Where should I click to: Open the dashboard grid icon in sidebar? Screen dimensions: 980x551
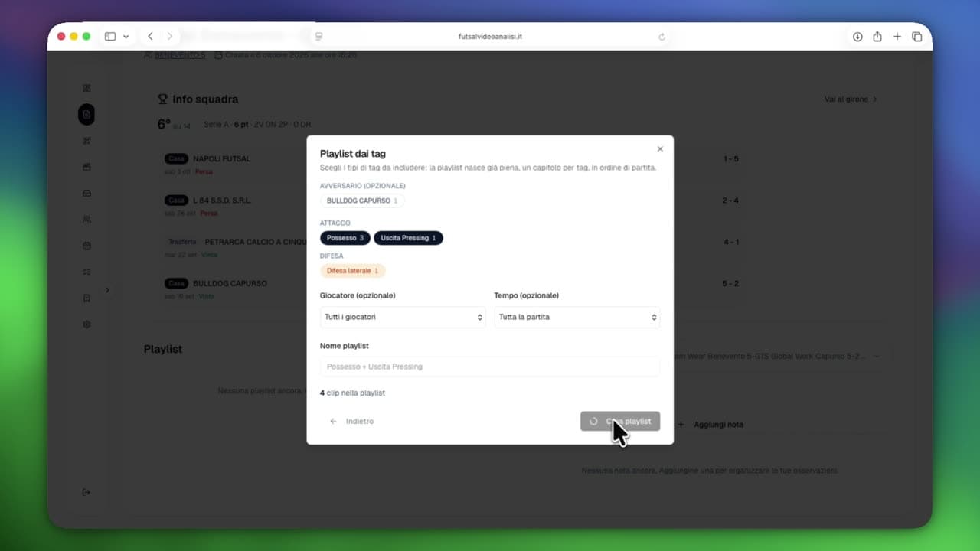click(x=87, y=88)
